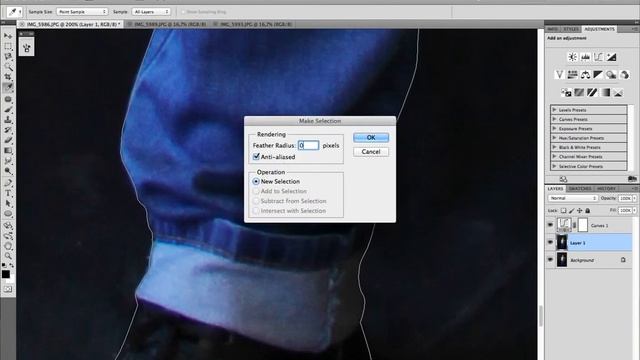This screenshot has width=640, height=360.
Task: Open the Normal blend mode dropdown
Action: tap(573, 198)
